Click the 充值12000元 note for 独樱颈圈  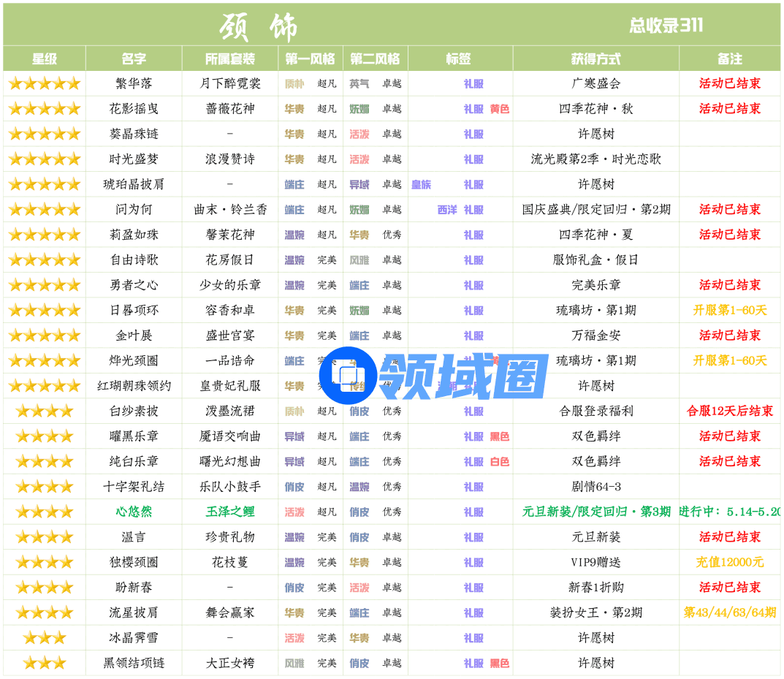coord(729,562)
